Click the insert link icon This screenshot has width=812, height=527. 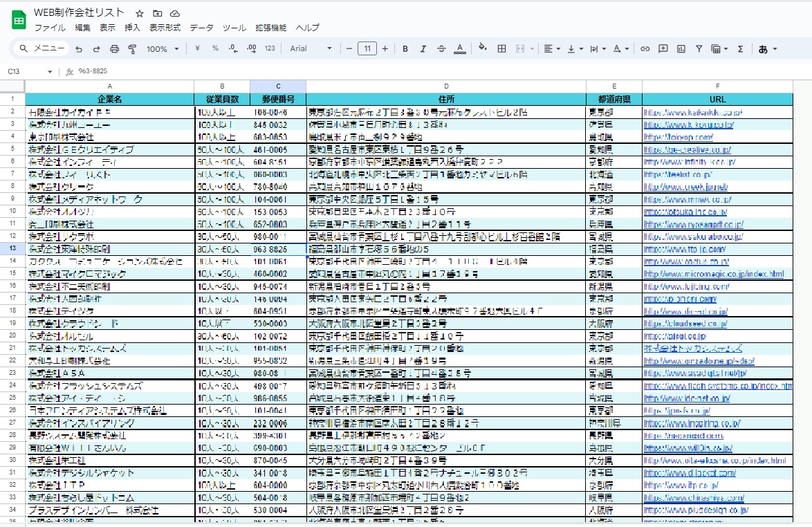(645, 48)
